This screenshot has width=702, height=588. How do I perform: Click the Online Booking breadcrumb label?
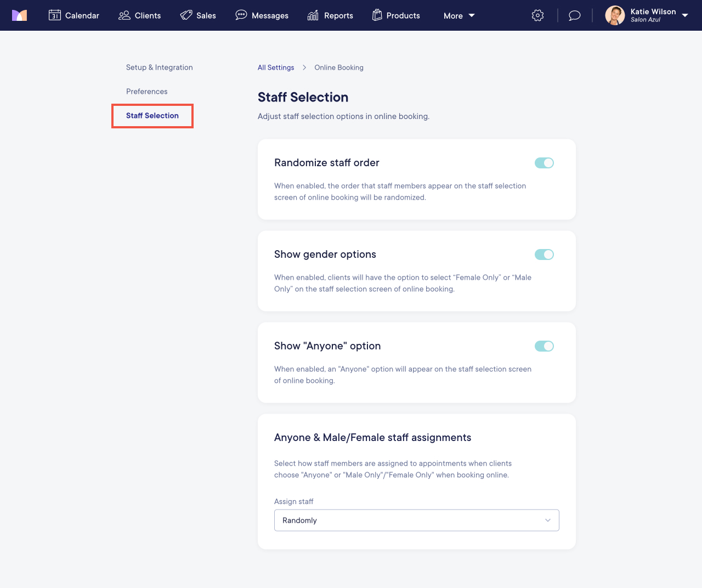(338, 67)
